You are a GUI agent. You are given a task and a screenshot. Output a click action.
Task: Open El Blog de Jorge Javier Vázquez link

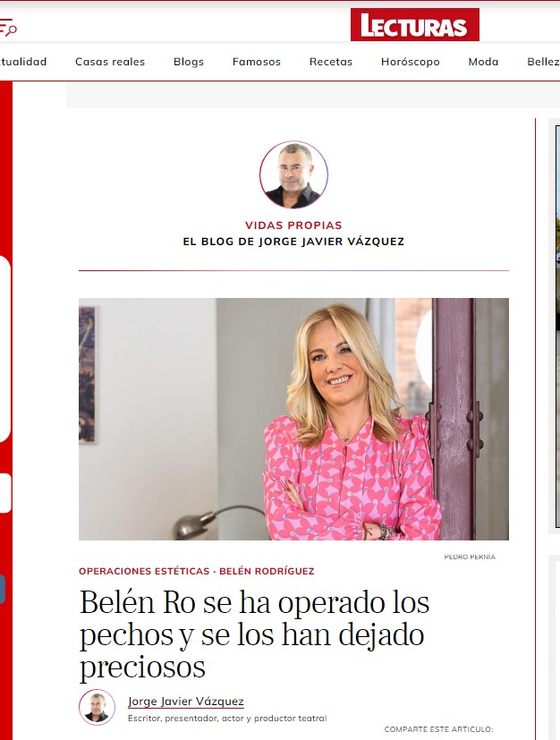(293, 242)
